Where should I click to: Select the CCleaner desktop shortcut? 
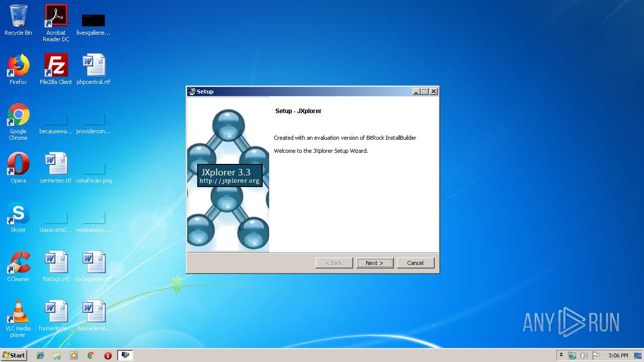18,266
